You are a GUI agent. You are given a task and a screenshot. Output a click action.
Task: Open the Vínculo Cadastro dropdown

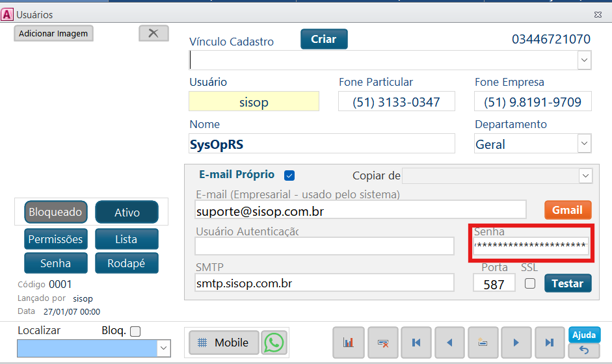[x=584, y=60]
